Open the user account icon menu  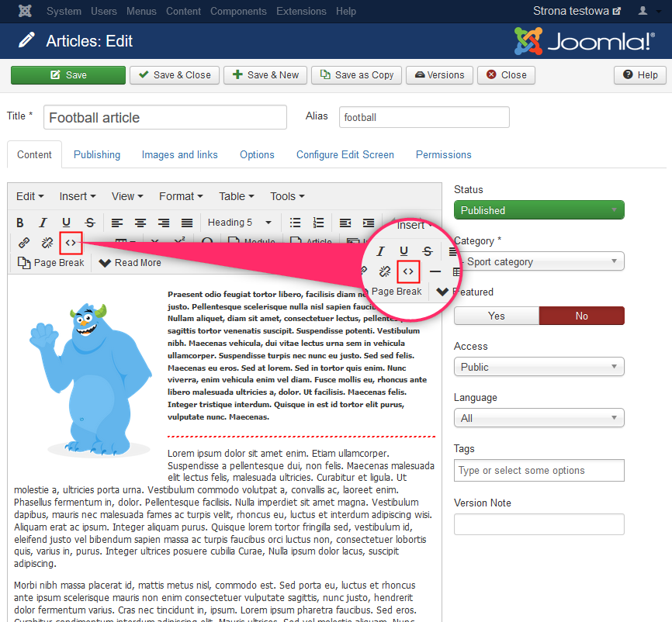pos(643,11)
